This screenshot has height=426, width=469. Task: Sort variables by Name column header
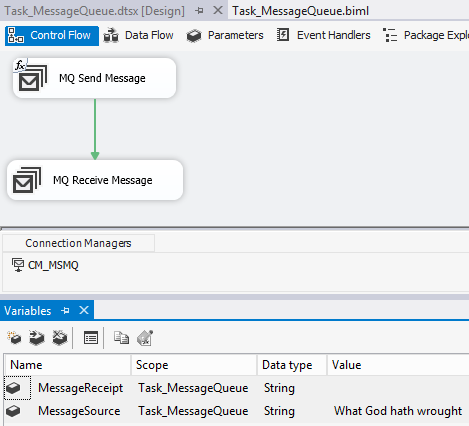(x=68, y=365)
